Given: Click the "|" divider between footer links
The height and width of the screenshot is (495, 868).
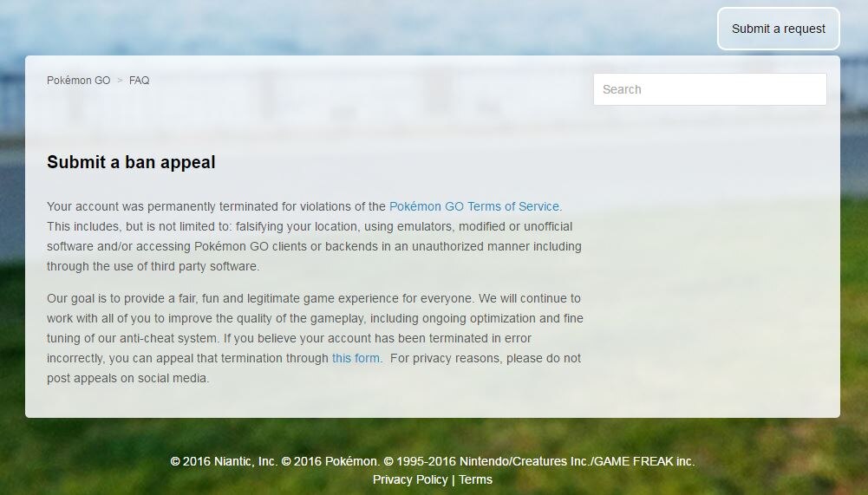Looking at the screenshot, I should pyautogui.click(x=454, y=479).
